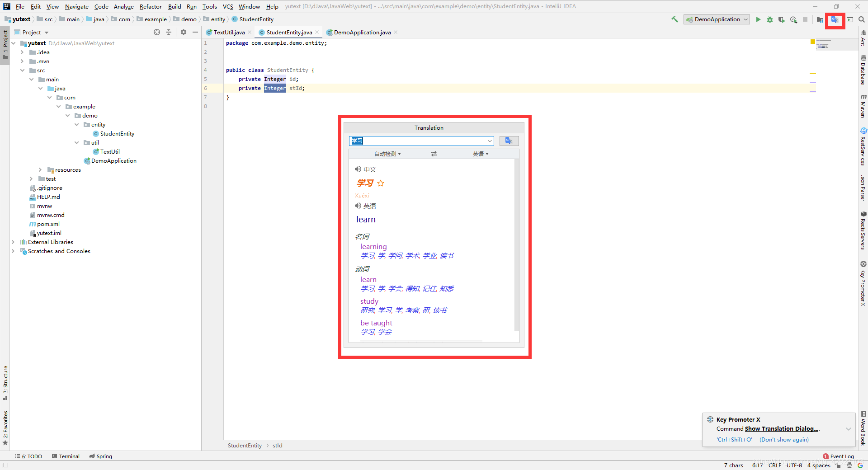Open the Database tool window

click(863, 70)
